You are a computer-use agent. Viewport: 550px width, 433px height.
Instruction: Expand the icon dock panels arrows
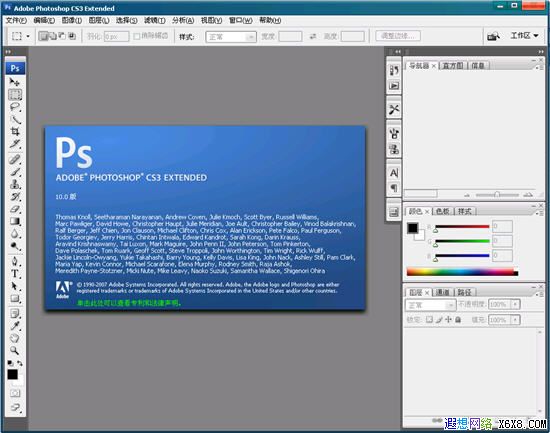[398, 52]
